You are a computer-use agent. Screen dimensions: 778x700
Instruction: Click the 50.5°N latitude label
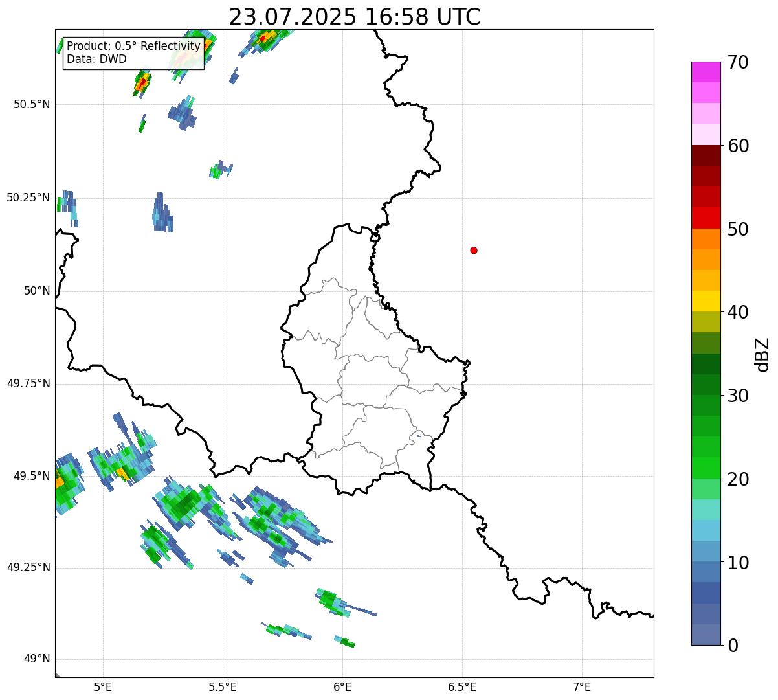click(x=32, y=104)
